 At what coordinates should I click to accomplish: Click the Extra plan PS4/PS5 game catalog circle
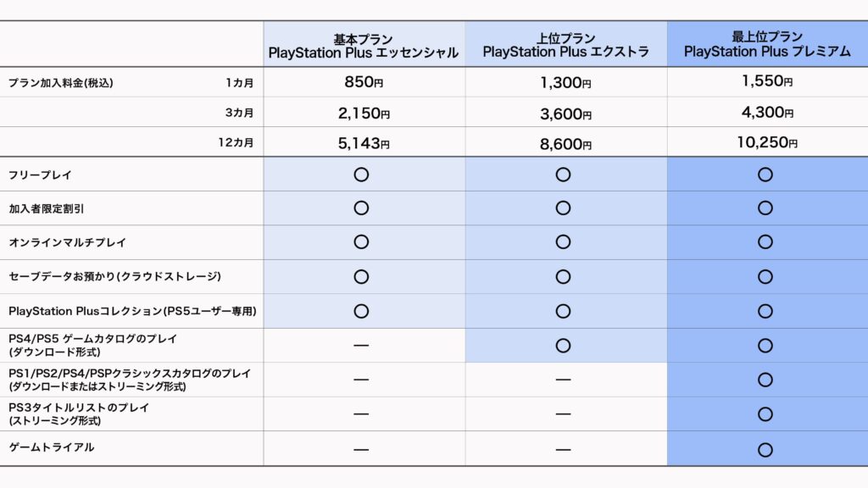(x=563, y=346)
